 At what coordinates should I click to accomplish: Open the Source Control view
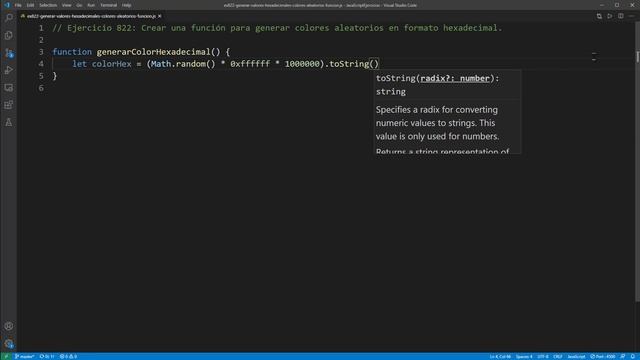click(x=9, y=53)
